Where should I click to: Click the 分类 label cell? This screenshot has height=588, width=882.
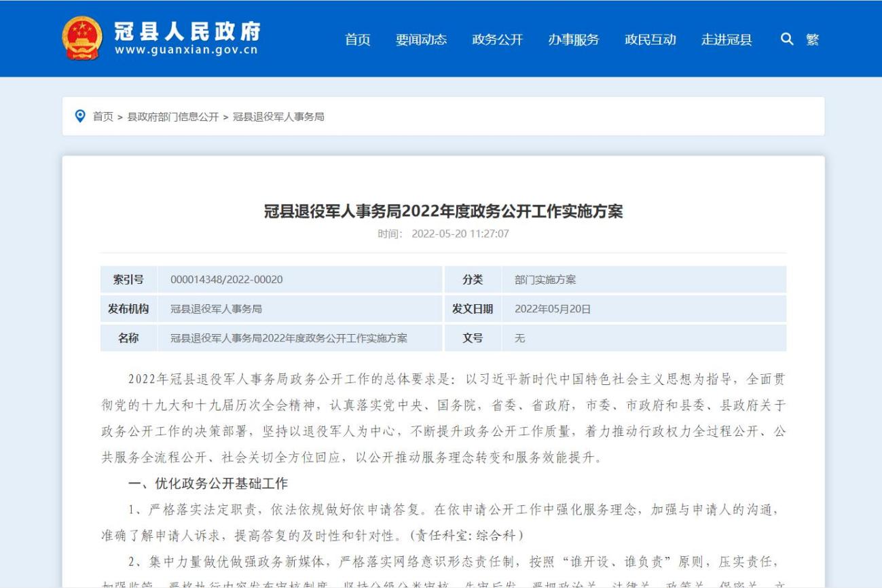473,280
